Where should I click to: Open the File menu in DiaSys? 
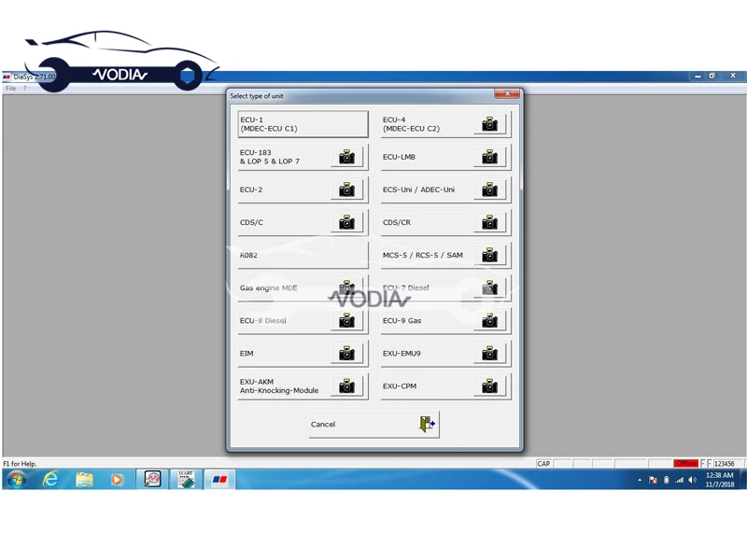tap(11, 89)
